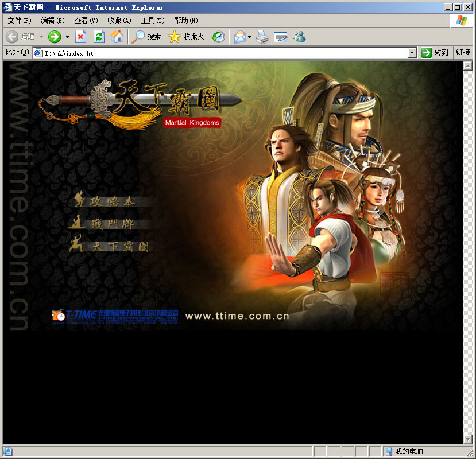The image size is (476, 459).
Task: Click the www.ttime.com.cn website link
Action: point(237,316)
